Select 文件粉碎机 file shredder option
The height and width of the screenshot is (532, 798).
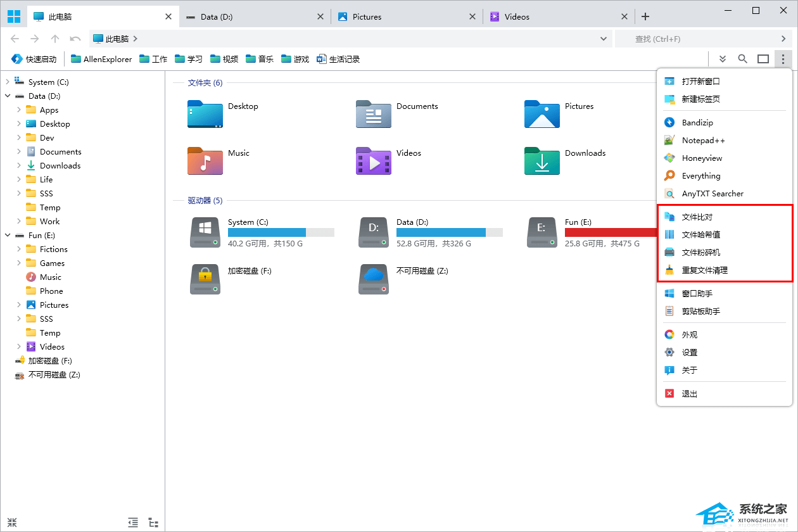point(700,252)
